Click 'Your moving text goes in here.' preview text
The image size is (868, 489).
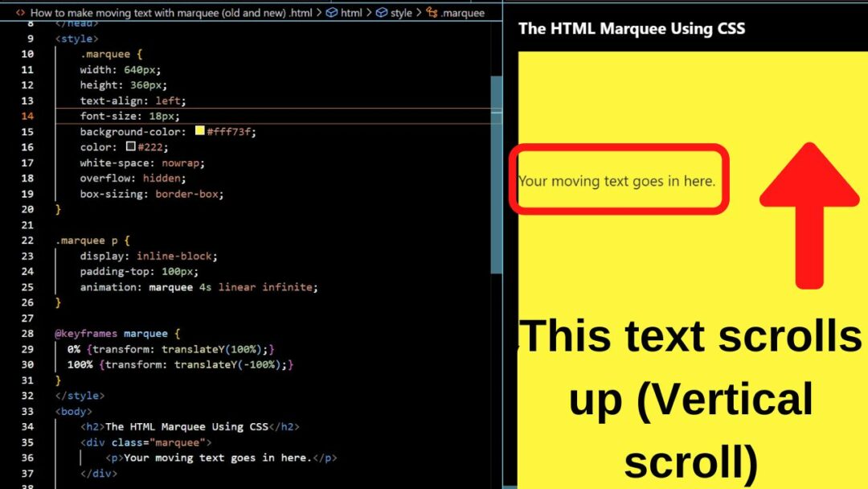(x=616, y=181)
